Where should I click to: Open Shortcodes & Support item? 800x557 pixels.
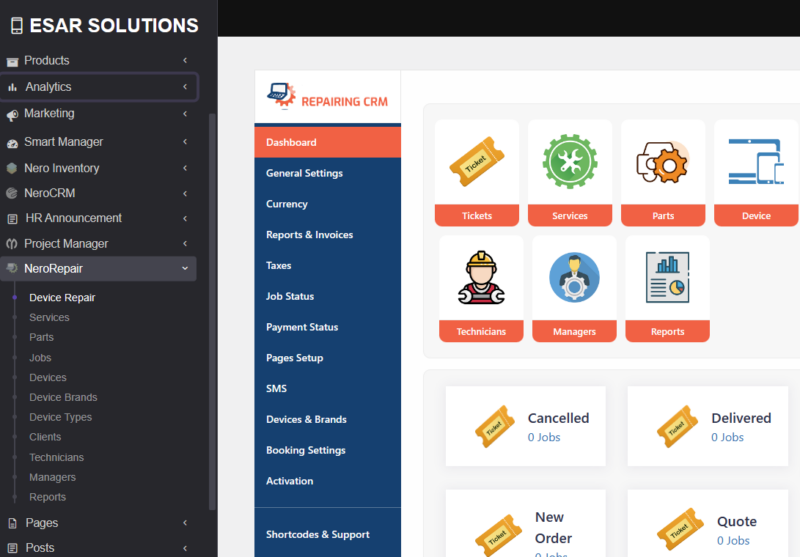point(328,535)
